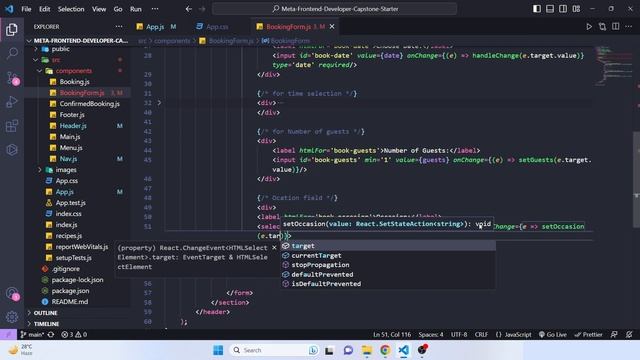Open the Extensions view
The image size is (640, 360).
[12, 126]
